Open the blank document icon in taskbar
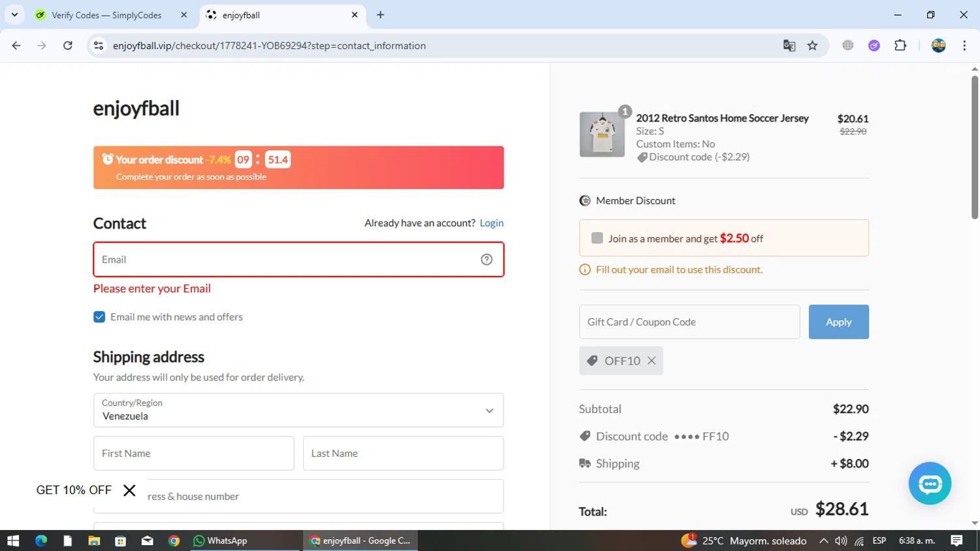 67,541
